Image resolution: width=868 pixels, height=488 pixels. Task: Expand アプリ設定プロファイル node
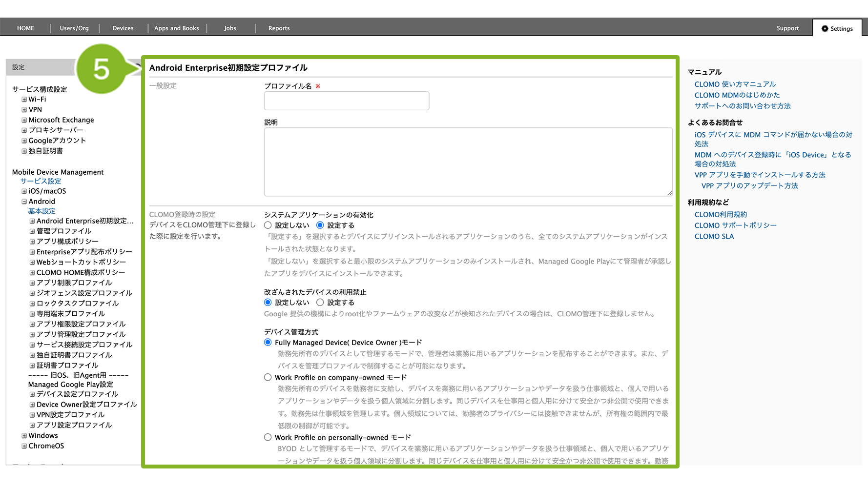tap(32, 426)
